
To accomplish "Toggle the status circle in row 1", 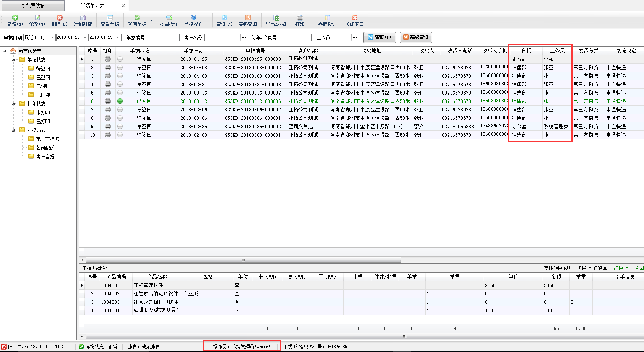I will pyautogui.click(x=120, y=59).
